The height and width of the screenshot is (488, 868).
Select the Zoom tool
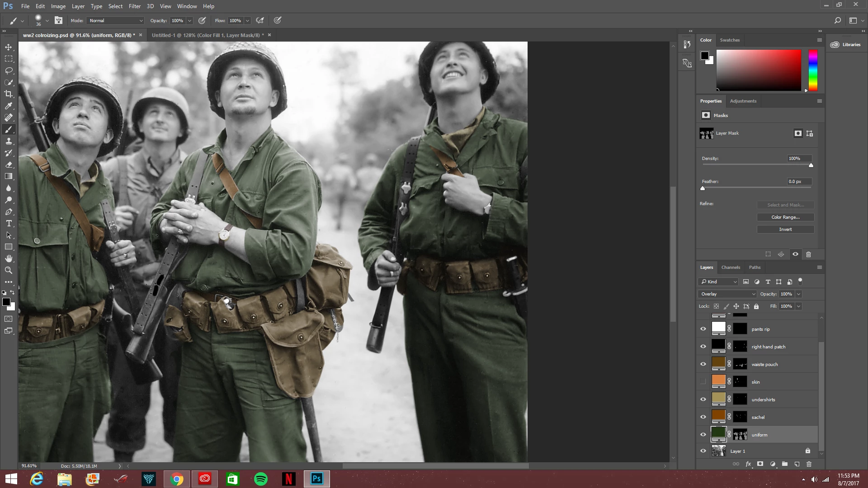(9, 270)
